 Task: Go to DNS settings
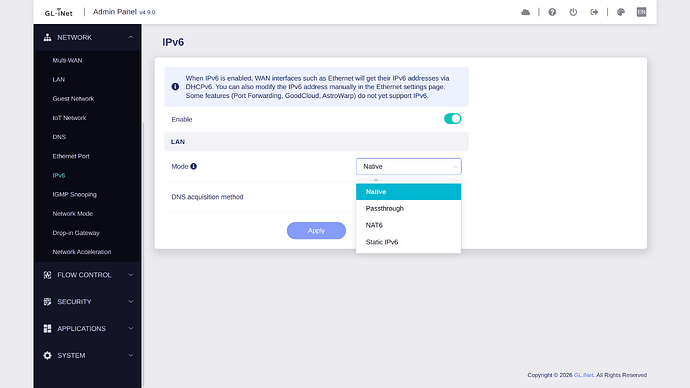(59, 137)
